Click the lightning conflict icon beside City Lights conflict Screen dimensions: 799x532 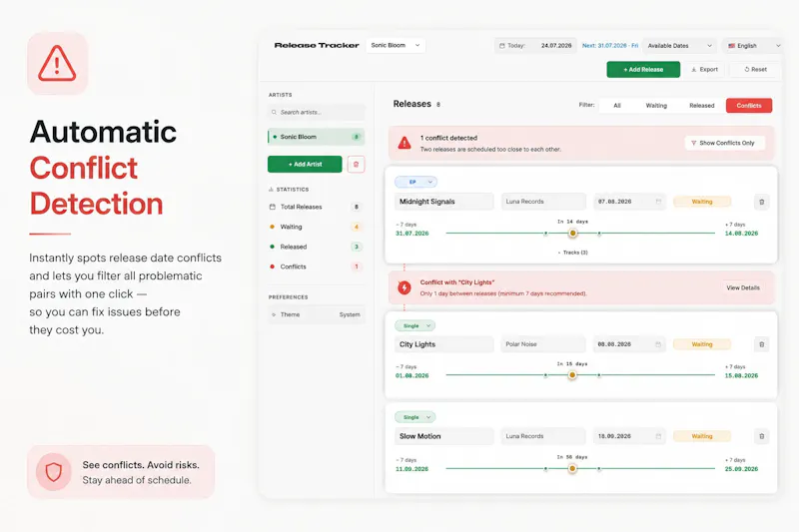tap(404, 287)
